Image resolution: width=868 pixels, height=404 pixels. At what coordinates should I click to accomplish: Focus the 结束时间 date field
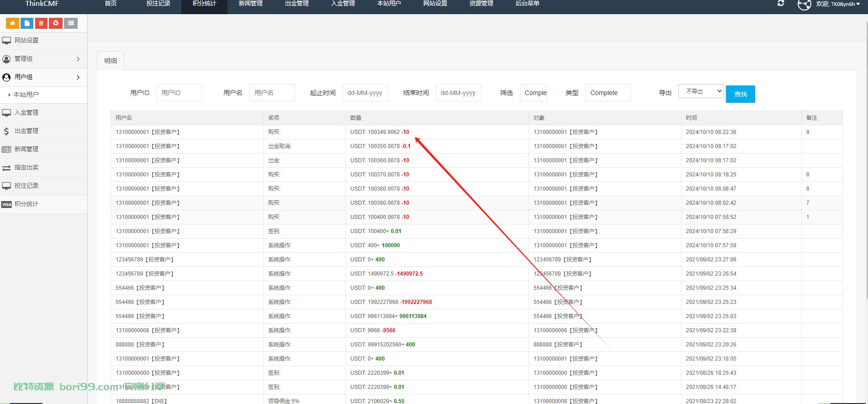coord(459,93)
